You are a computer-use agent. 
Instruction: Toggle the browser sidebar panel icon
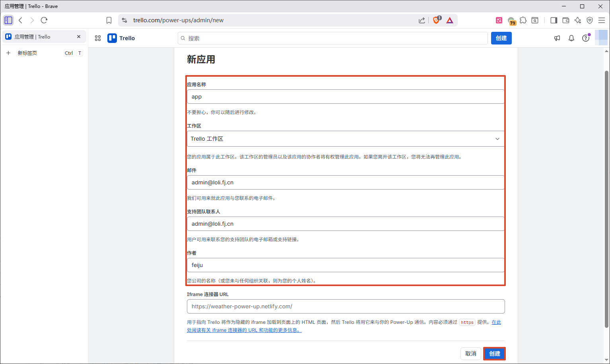point(554,20)
